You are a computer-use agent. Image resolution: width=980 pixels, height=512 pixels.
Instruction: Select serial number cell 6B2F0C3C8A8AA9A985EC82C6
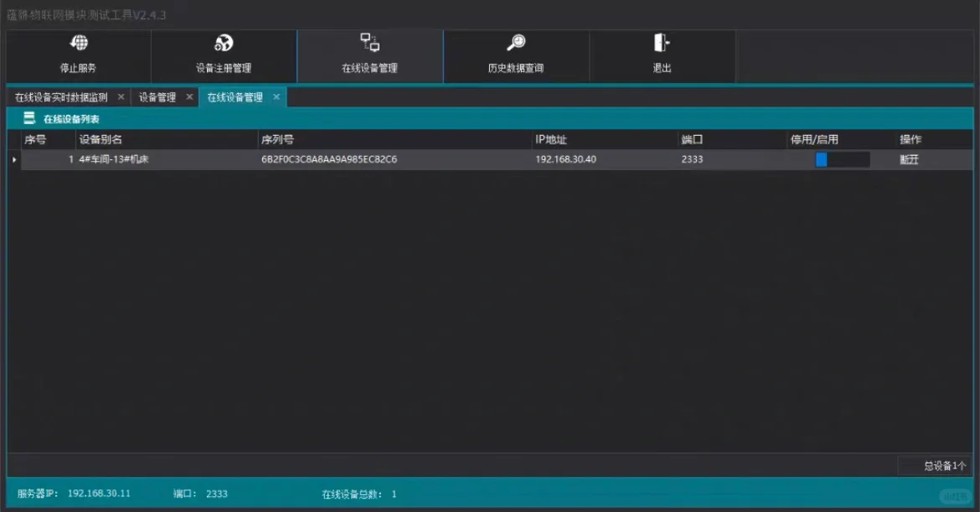tap(329, 160)
